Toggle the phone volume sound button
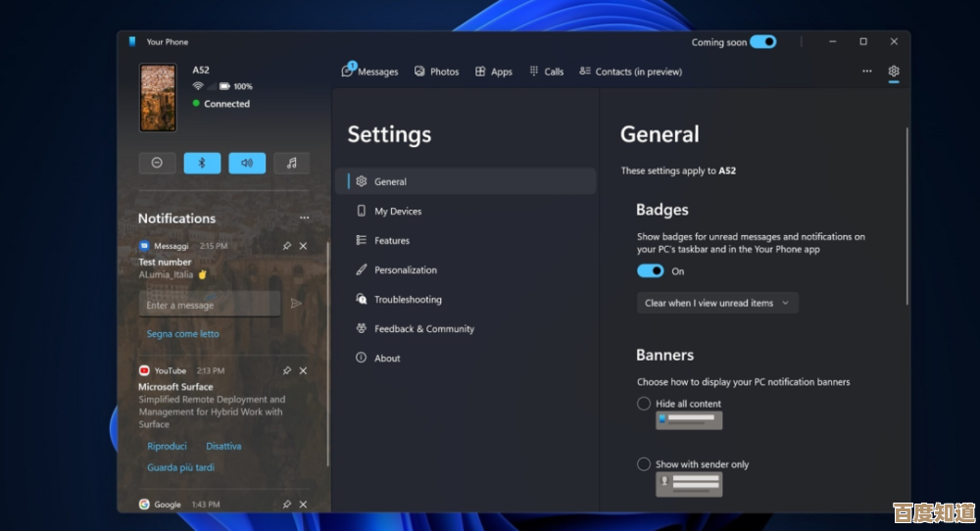Screen dimensions: 980x531 click(x=247, y=163)
